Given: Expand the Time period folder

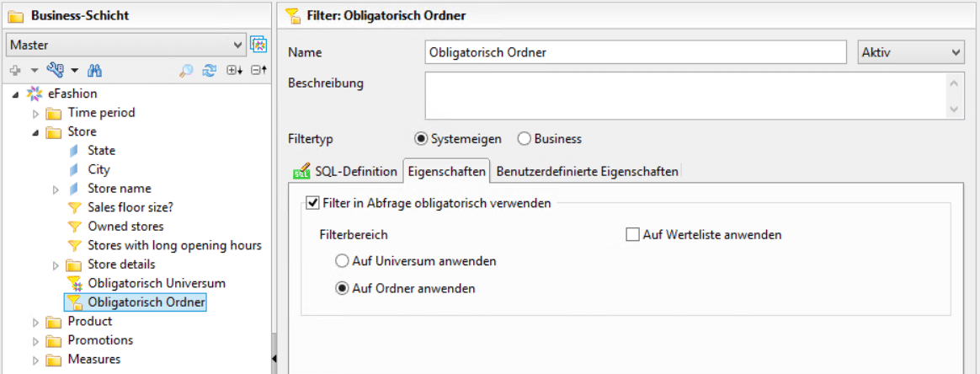Looking at the screenshot, I should coord(35,114).
